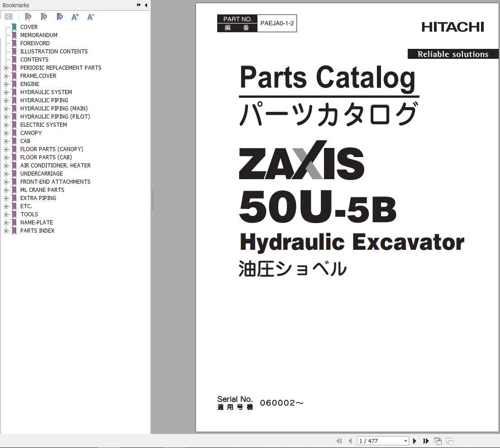Select the expand current bookmark icon
Viewport: 500px width, 448px height.
59,17
